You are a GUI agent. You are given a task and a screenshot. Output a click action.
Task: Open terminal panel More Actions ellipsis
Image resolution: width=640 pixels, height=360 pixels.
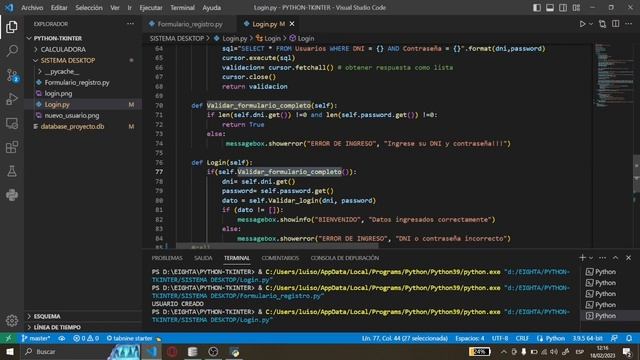(x=602, y=258)
